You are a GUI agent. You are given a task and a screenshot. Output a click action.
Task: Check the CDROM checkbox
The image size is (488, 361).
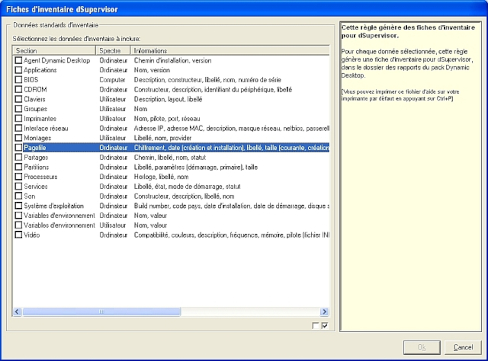pos(18,89)
